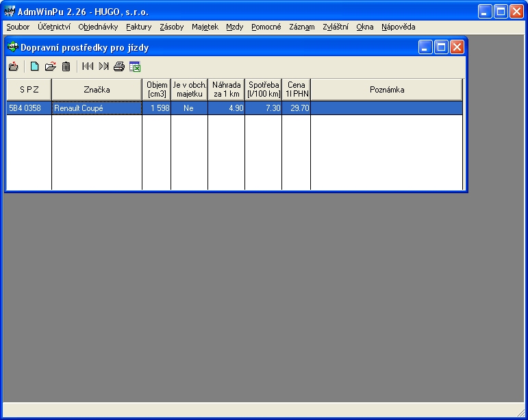Select the 4.90 compensation cell
Viewport: 528px width, 420px height.
pos(226,108)
